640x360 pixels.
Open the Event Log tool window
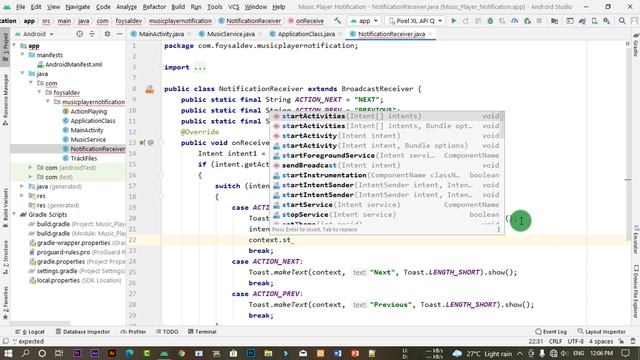(x=551, y=331)
